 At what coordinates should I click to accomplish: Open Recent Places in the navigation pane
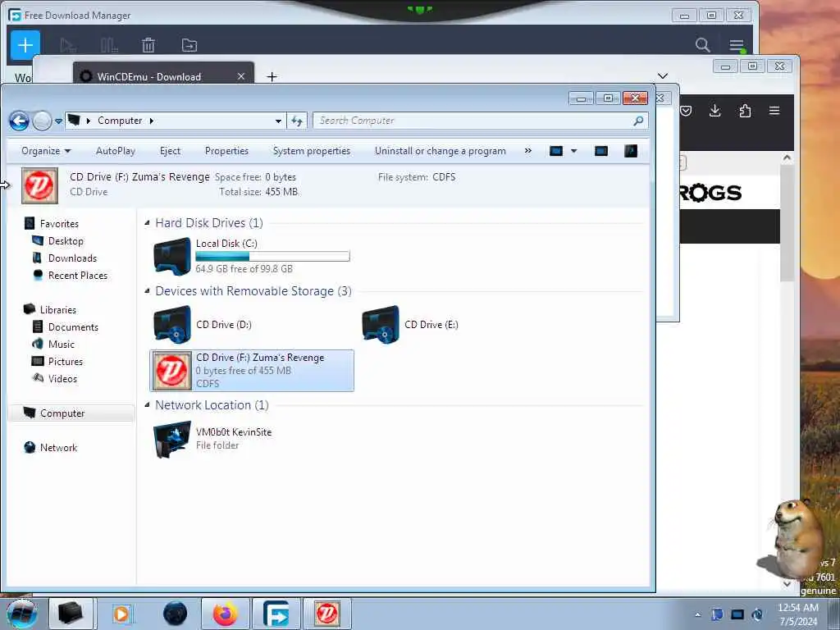[70, 276]
